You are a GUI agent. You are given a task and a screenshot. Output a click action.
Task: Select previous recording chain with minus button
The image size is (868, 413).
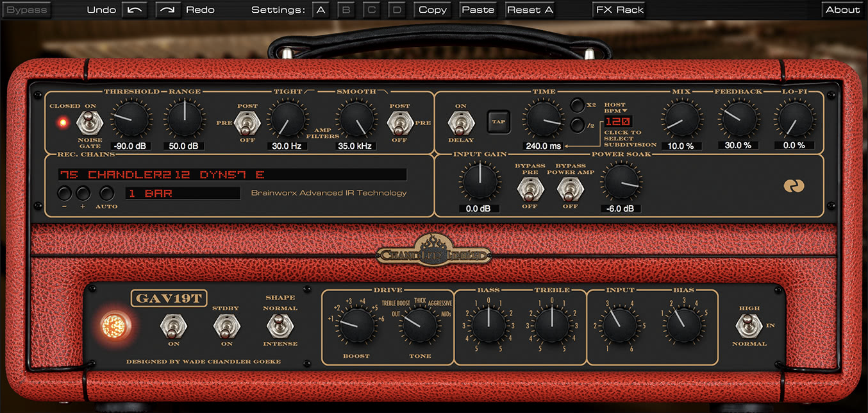coord(64,192)
